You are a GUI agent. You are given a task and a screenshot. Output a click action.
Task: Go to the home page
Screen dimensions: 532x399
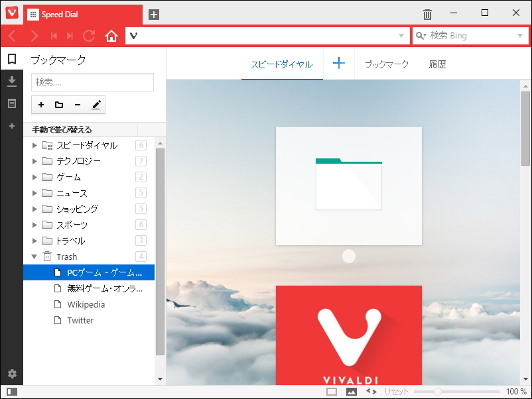(111, 36)
